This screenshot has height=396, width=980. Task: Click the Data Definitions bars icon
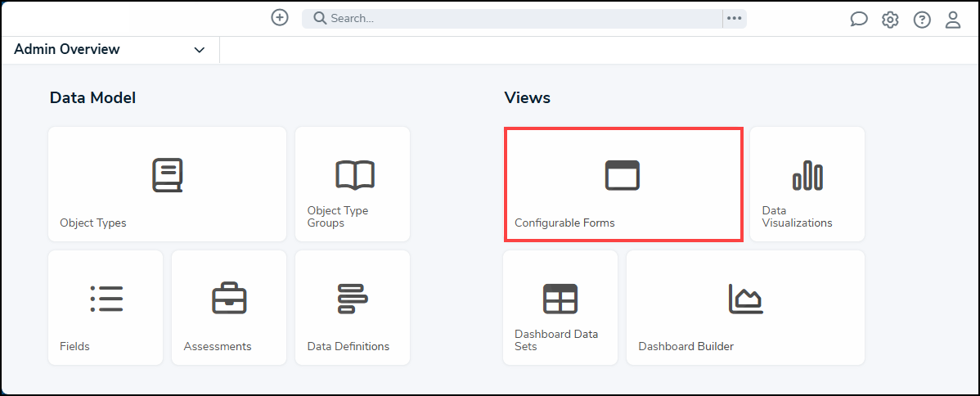click(x=353, y=299)
